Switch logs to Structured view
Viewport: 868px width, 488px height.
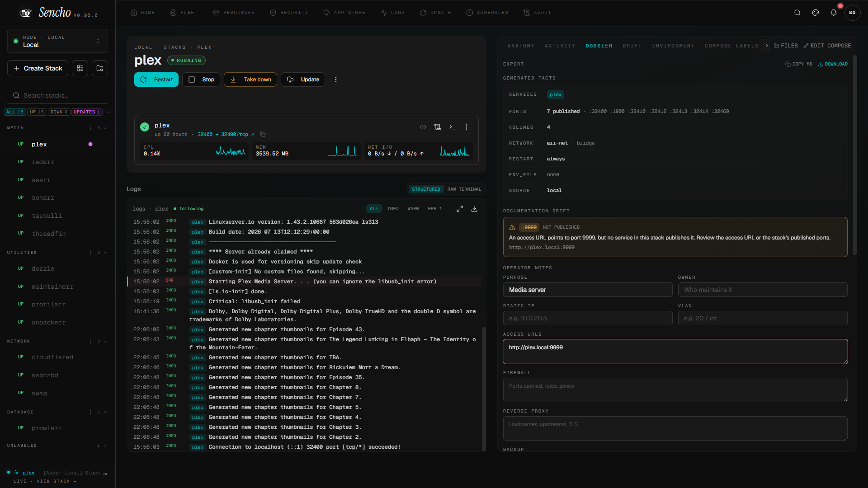coord(426,189)
